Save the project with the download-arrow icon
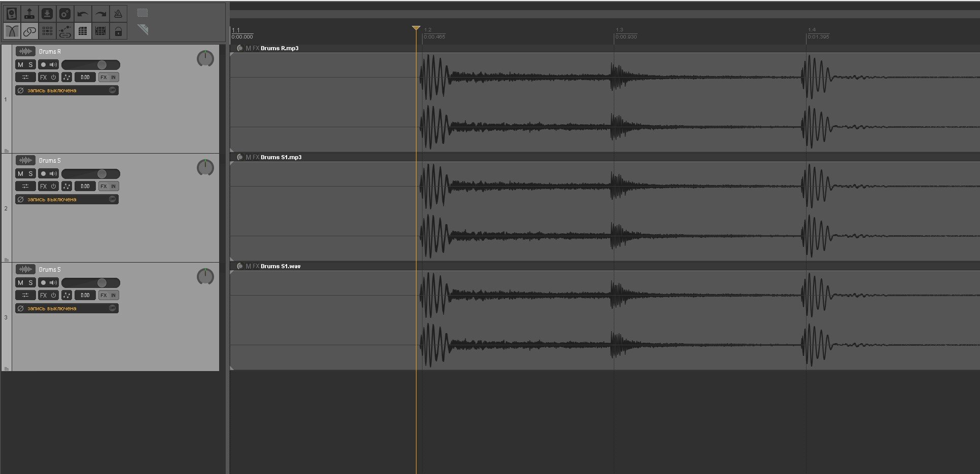Viewport: 980px width, 474px height. point(47,13)
